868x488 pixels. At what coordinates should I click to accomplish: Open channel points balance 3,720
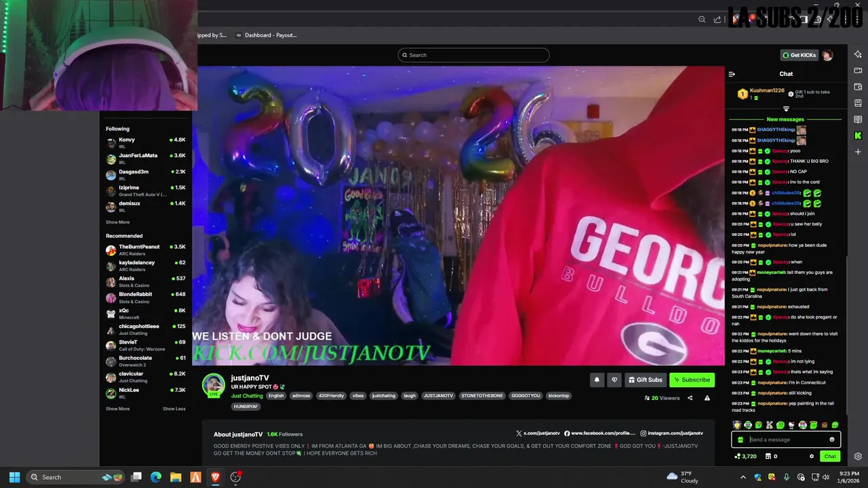745,456
